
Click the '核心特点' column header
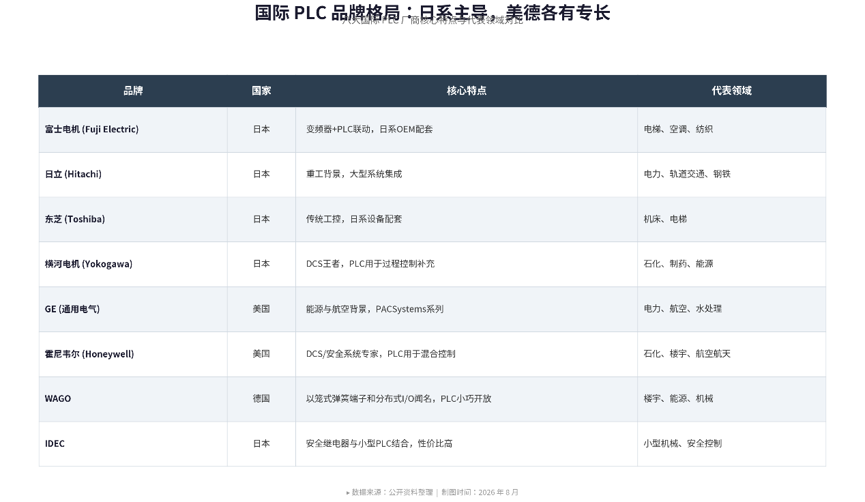[x=467, y=91]
